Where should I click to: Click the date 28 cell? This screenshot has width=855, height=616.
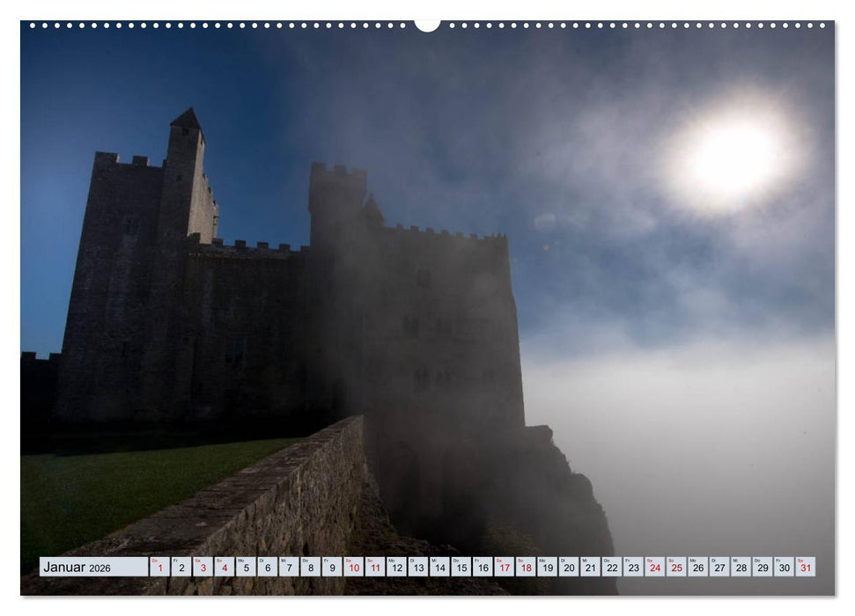[741, 567]
